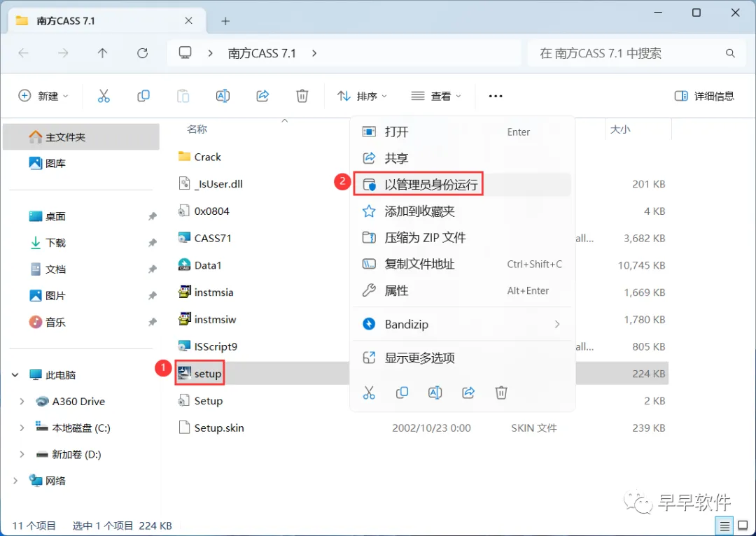This screenshot has height=536, width=756.
Task: Select the instmsia file
Action: pyautogui.click(x=206, y=292)
